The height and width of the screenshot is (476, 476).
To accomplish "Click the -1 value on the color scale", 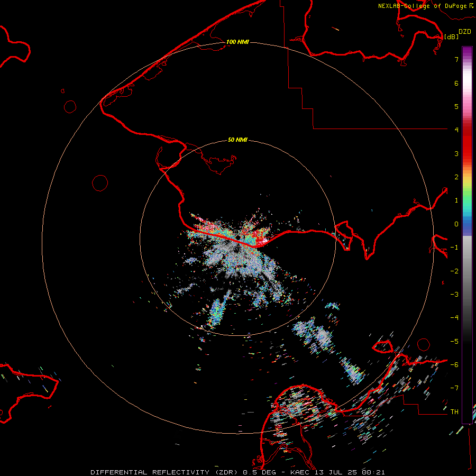I will coord(454,248).
